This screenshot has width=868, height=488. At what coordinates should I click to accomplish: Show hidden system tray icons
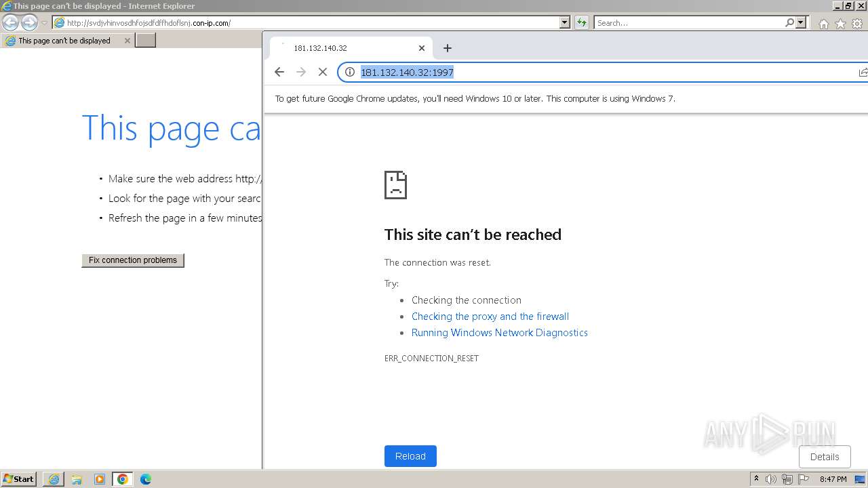click(x=756, y=479)
